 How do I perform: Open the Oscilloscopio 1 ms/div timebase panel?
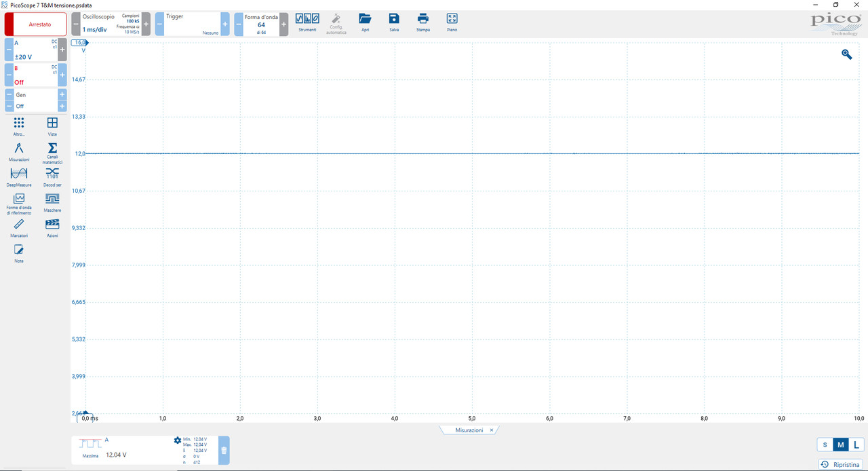coord(111,24)
